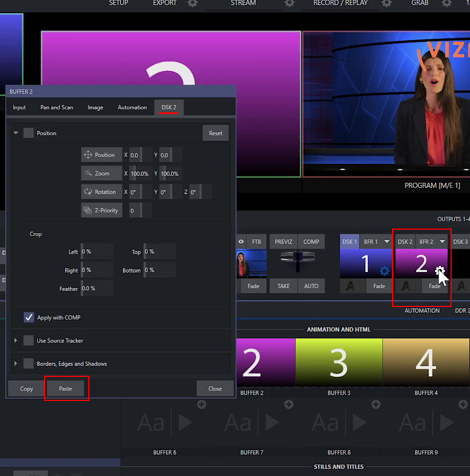This screenshot has width=470, height=476.
Task: Expand the Use Source Tracker section
Action: coord(16,340)
